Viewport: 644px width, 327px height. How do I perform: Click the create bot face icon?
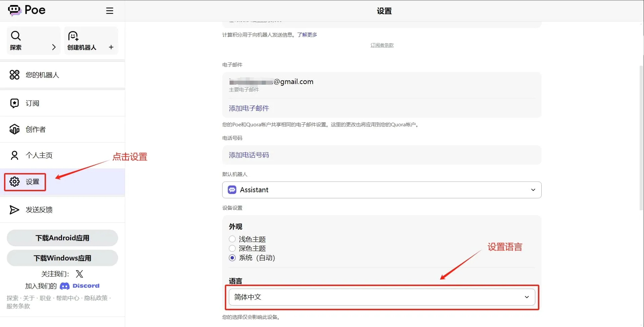73,36
